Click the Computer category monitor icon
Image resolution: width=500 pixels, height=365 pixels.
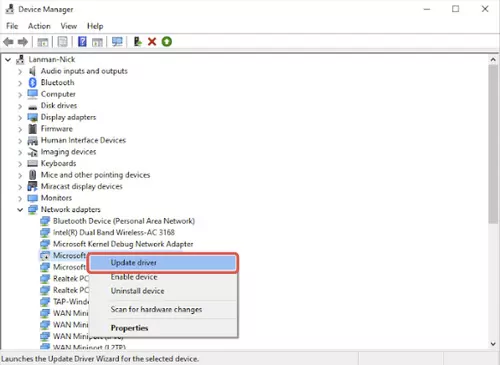(33, 94)
